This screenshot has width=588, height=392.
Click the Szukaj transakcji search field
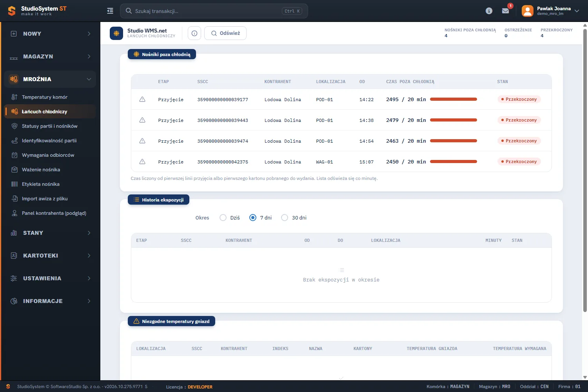pos(214,11)
